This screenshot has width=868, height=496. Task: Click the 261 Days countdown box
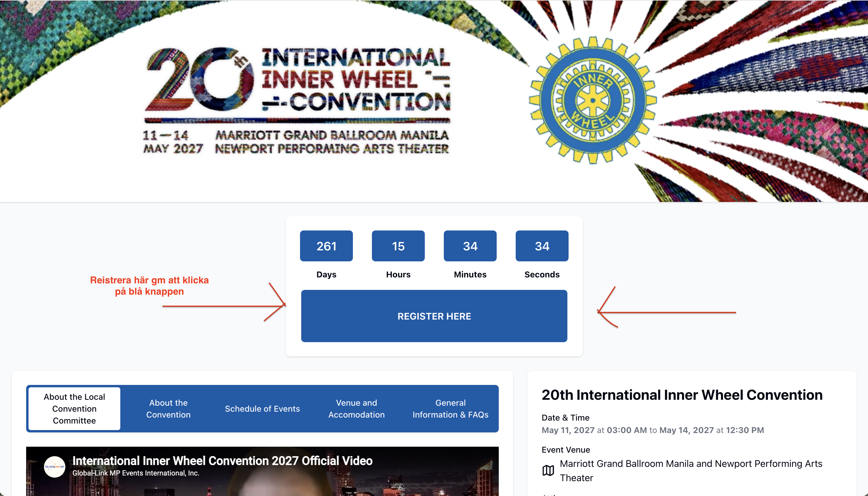326,246
